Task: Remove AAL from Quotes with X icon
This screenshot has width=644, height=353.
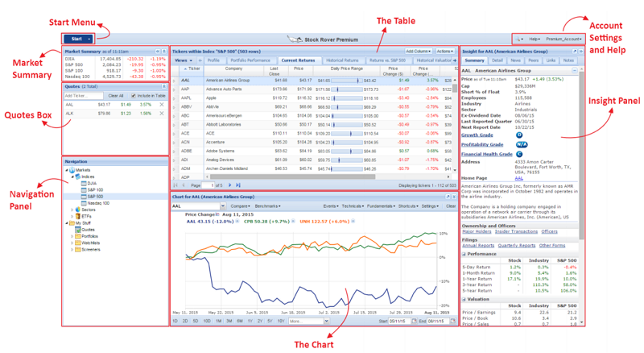Action: click(x=162, y=105)
